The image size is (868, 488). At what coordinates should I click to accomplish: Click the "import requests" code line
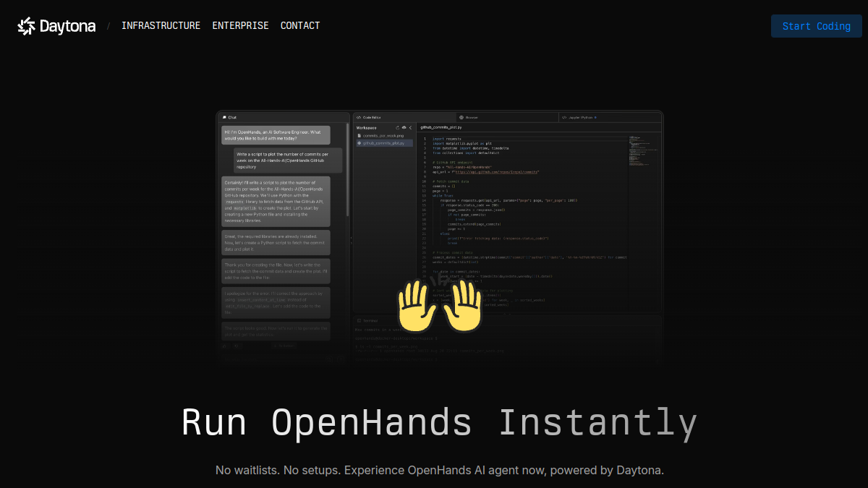tap(446, 138)
